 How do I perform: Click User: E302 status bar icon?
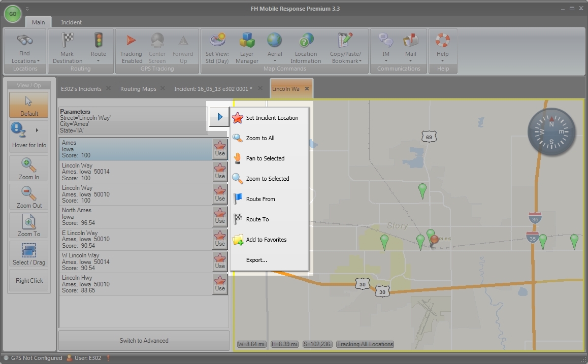tap(69, 358)
